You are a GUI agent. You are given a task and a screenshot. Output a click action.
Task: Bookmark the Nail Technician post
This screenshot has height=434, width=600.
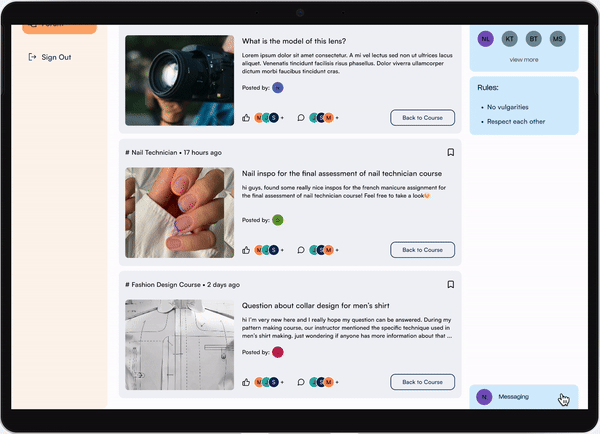pyautogui.click(x=451, y=152)
